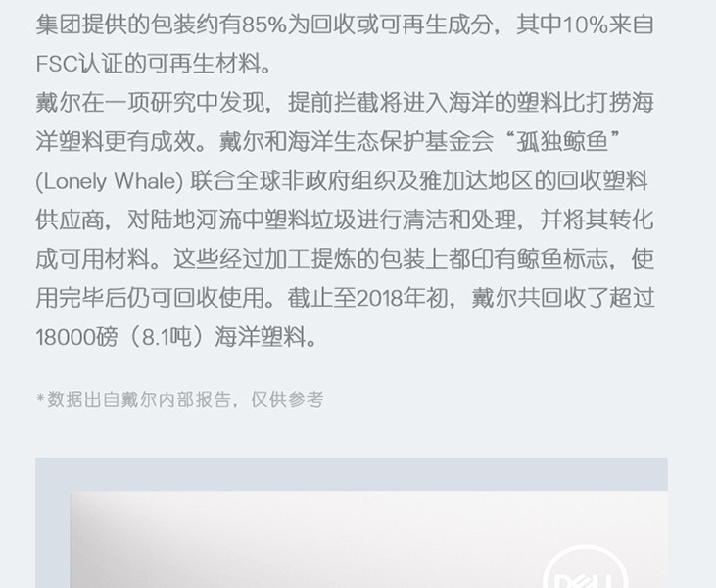Click the "10%" figure in the first line
Viewport: 716px width, 588px height.
(x=586, y=24)
